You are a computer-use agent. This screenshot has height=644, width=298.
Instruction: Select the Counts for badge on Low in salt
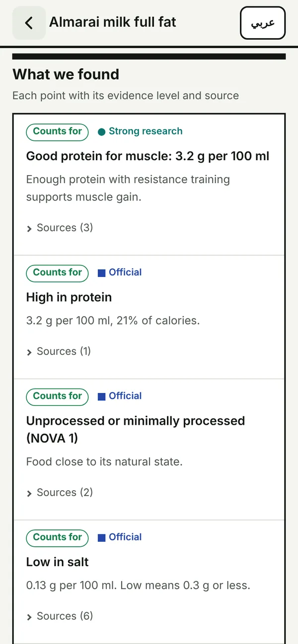[57, 537]
